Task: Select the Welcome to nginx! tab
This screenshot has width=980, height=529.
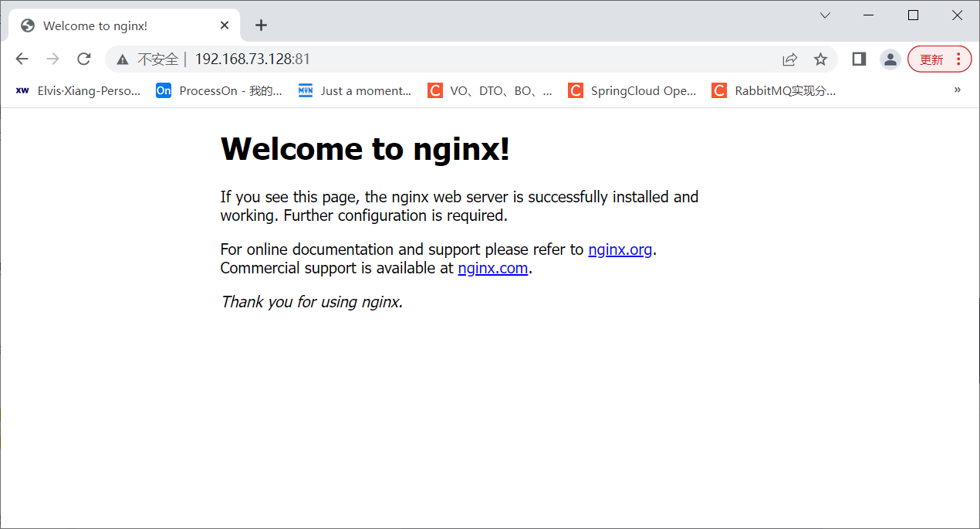Action: pos(124,25)
